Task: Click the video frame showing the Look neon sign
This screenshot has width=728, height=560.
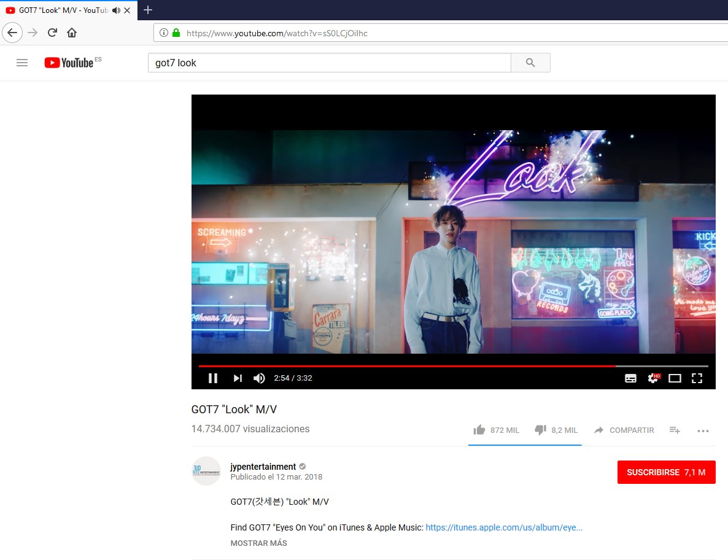Action: click(x=453, y=241)
